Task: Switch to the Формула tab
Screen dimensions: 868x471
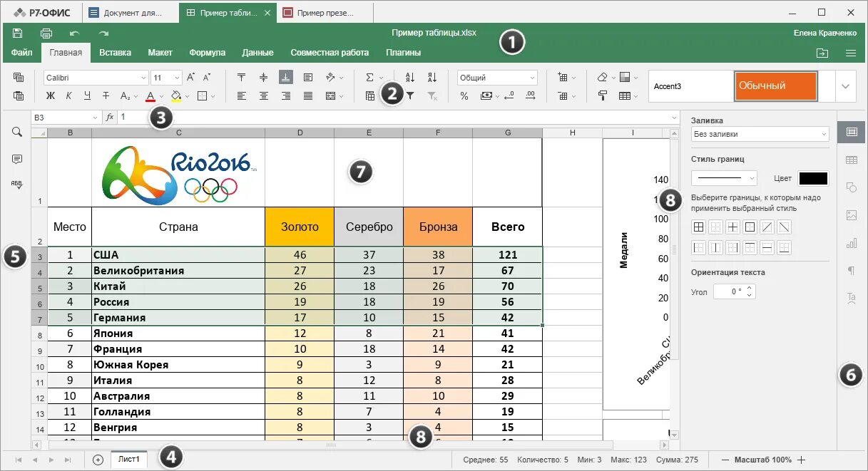Action: (208, 53)
